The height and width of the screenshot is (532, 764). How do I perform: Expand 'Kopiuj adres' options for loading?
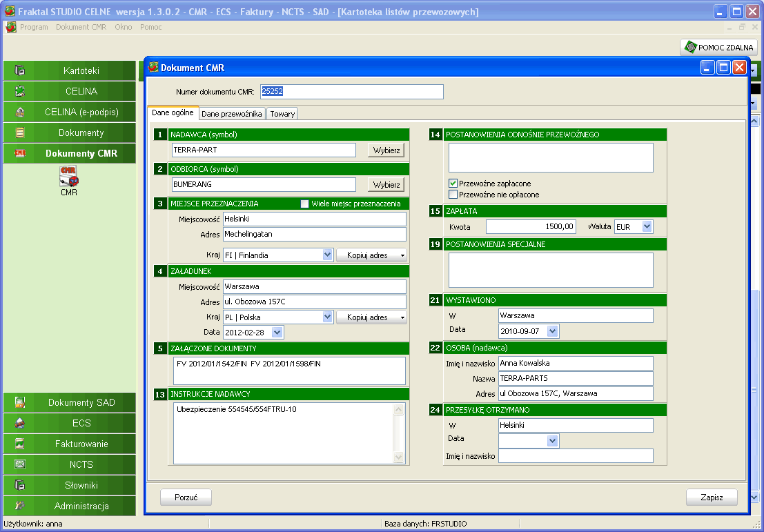click(402, 317)
